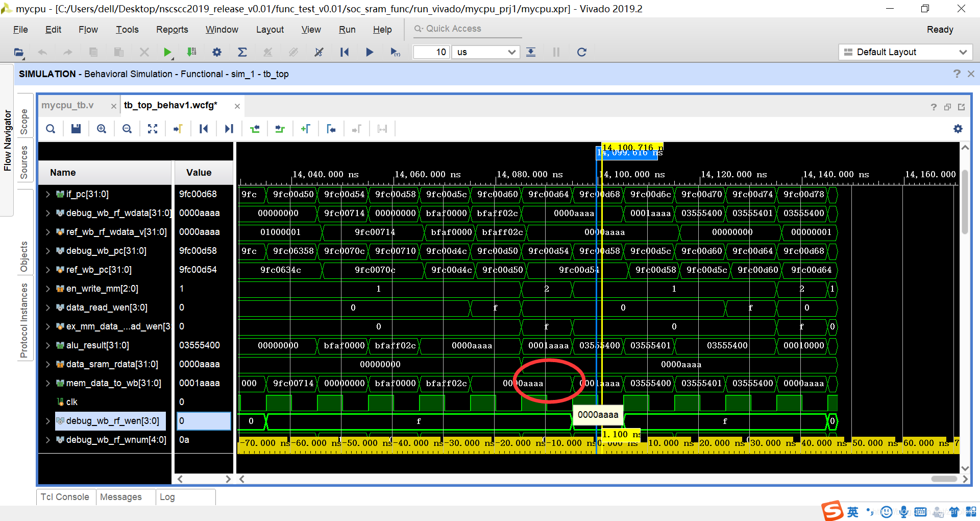Expand the if_pc[31:0] signal
Image resolution: width=980 pixels, height=521 pixels.
pyautogui.click(x=47, y=194)
